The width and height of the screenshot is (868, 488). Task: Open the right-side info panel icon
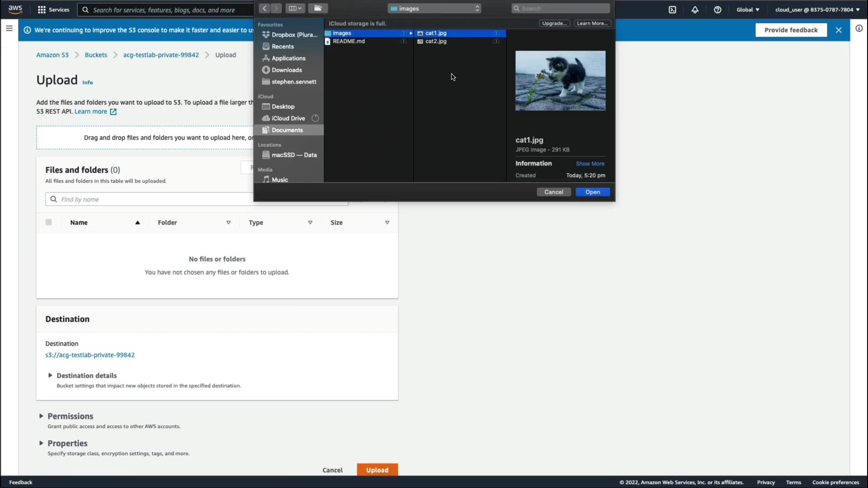point(859,28)
